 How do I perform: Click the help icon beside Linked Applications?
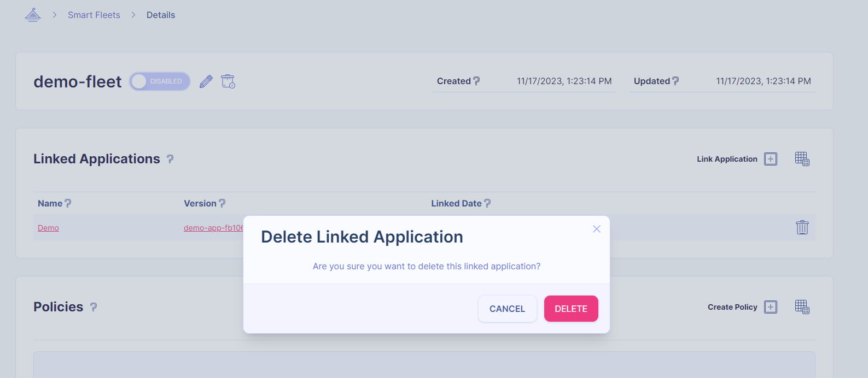tap(170, 159)
